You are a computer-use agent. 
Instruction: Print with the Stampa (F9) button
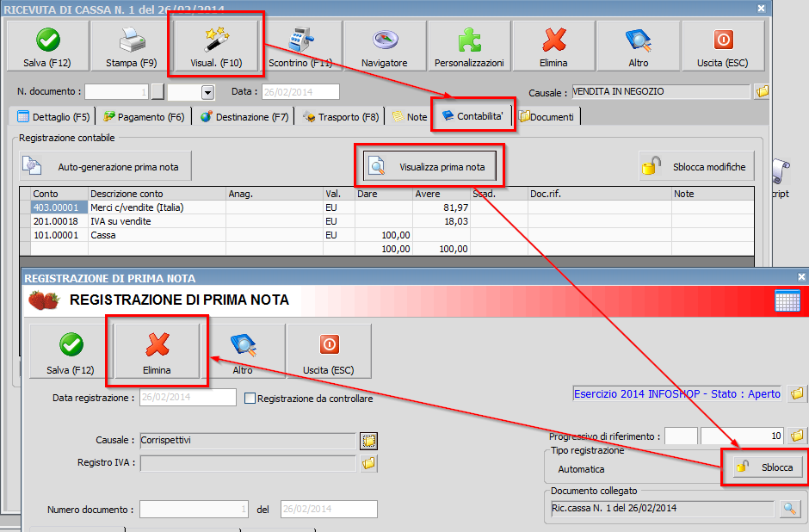pyautogui.click(x=132, y=46)
